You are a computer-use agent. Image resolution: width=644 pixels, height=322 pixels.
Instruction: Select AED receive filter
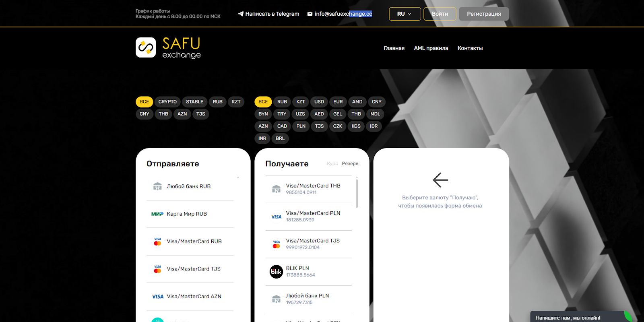[319, 114]
